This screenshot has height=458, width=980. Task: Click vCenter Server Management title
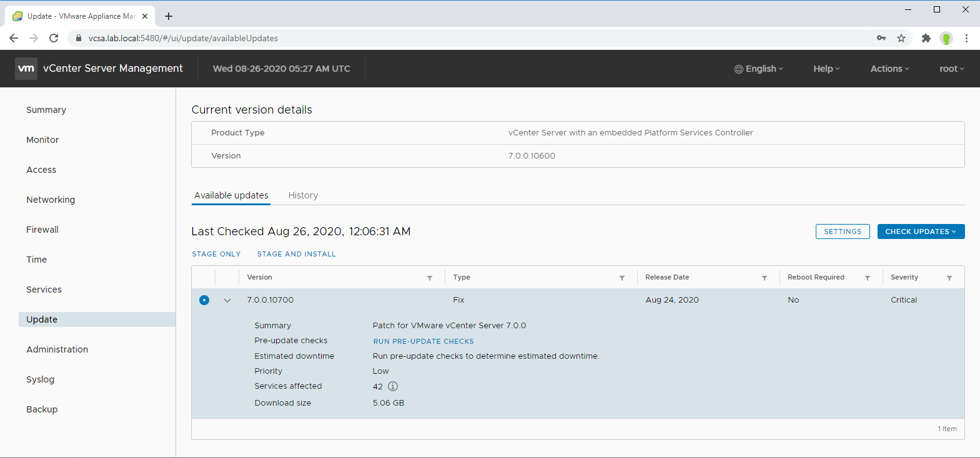pyautogui.click(x=113, y=69)
